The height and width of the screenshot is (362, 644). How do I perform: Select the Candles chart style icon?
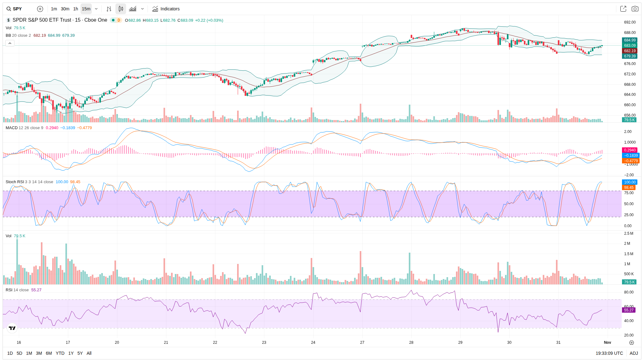point(121,9)
